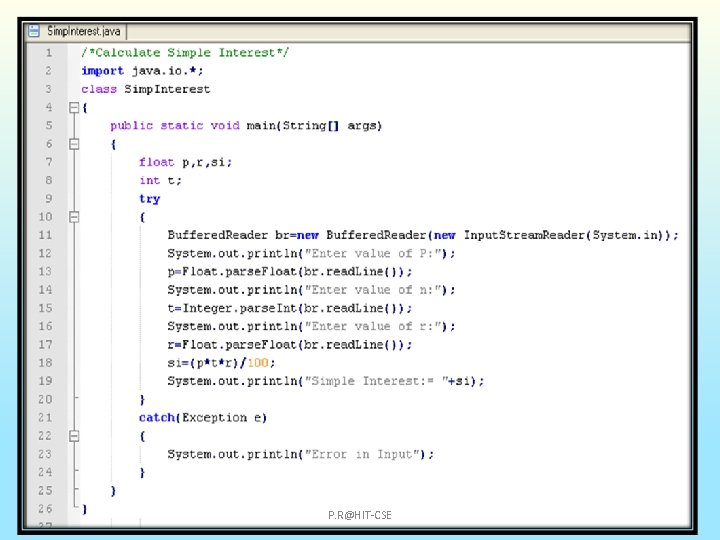Click the "catch(Exception e)" line
Screen dimensions: 720x540
(x=203, y=418)
